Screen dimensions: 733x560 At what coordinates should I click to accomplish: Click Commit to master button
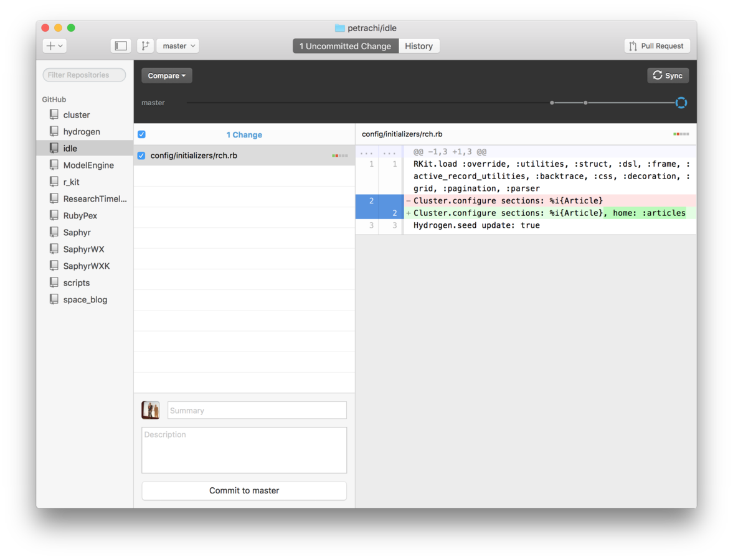(x=244, y=490)
